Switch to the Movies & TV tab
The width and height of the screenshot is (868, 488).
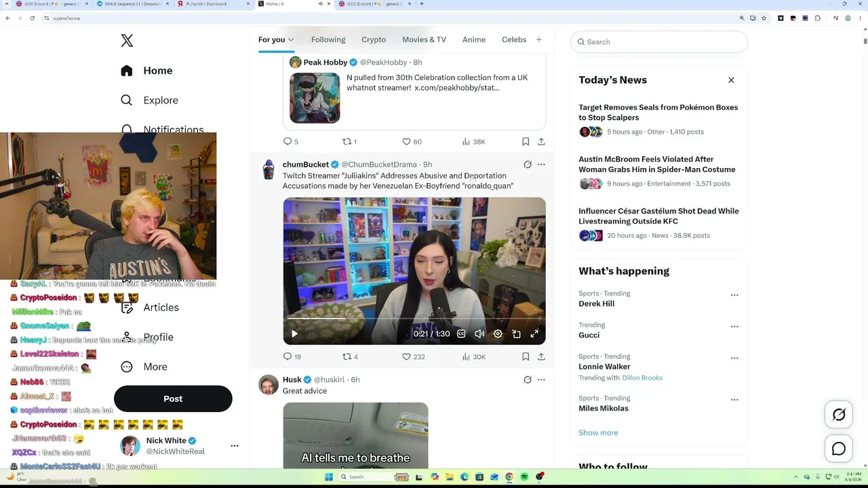coord(424,39)
